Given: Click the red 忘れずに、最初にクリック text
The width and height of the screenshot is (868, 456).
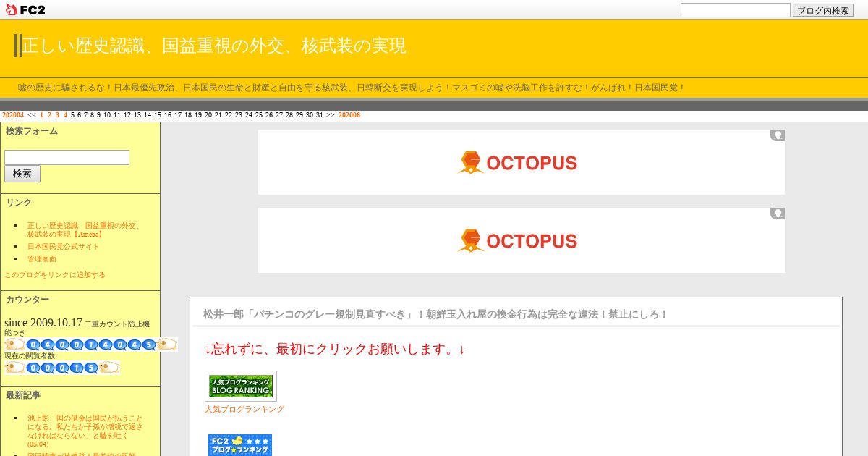Looking at the screenshot, I should coord(335,350).
